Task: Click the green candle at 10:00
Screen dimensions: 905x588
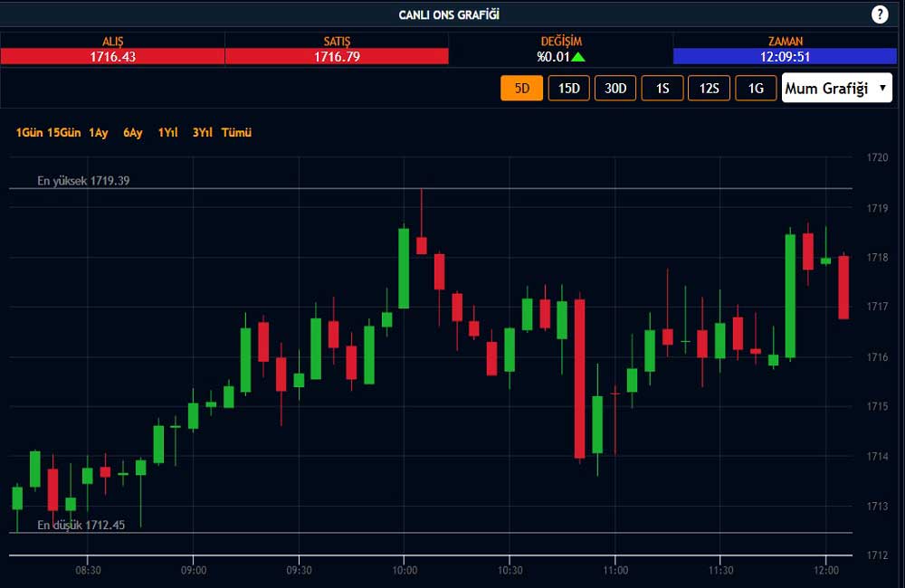Action: pyautogui.click(x=404, y=269)
